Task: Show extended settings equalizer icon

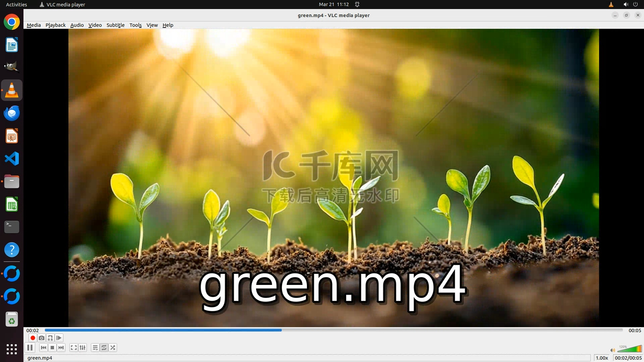Action: (83, 348)
